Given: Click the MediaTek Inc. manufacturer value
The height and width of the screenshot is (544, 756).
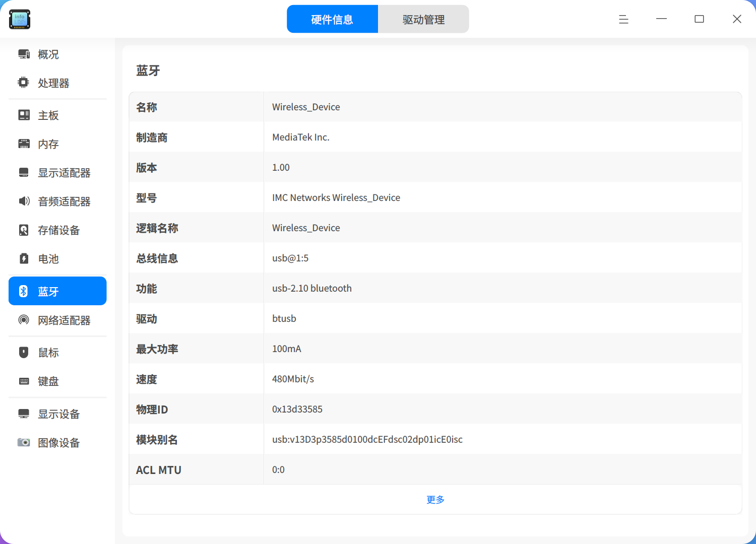Looking at the screenshot, I should click(301, 137).
